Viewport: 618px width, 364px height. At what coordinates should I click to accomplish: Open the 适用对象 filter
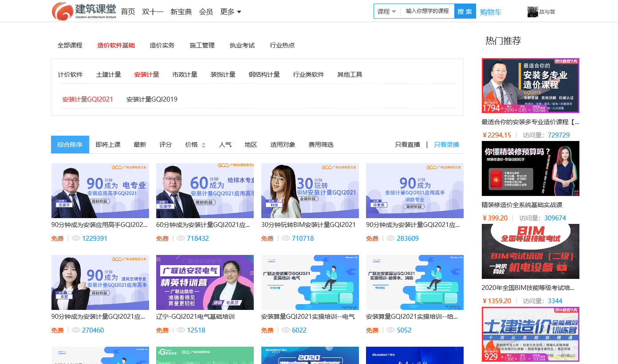283,145
